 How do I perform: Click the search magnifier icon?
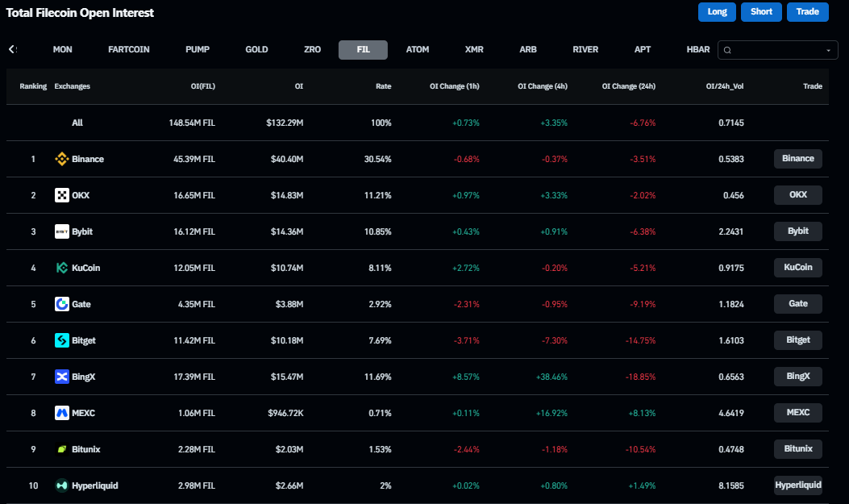coord(727,50)
